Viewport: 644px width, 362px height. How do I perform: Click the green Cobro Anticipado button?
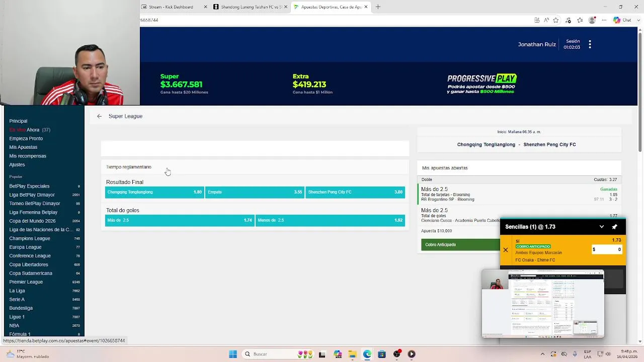[x=460, y=244]
